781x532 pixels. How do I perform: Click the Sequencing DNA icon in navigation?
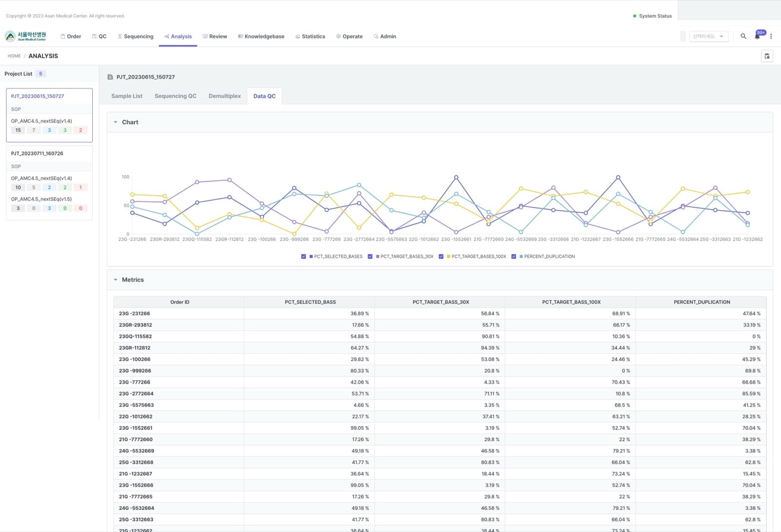[120, 36]
